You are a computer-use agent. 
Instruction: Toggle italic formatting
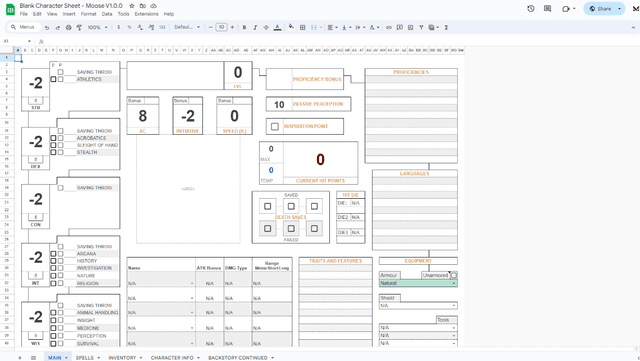(x=255, y=27)
